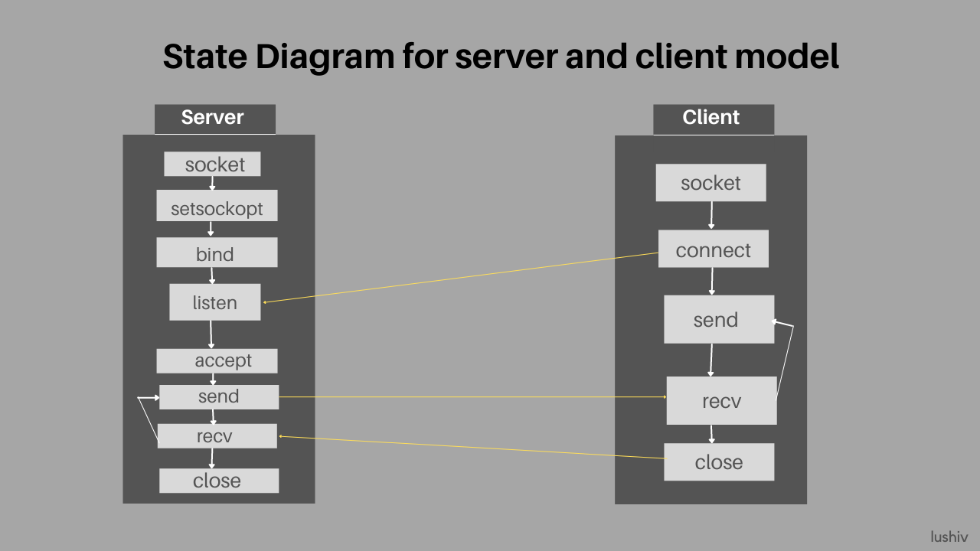Click the arrow from server send to client recv
This screenshot has height=551, width=980.
(x=475, y=396)
